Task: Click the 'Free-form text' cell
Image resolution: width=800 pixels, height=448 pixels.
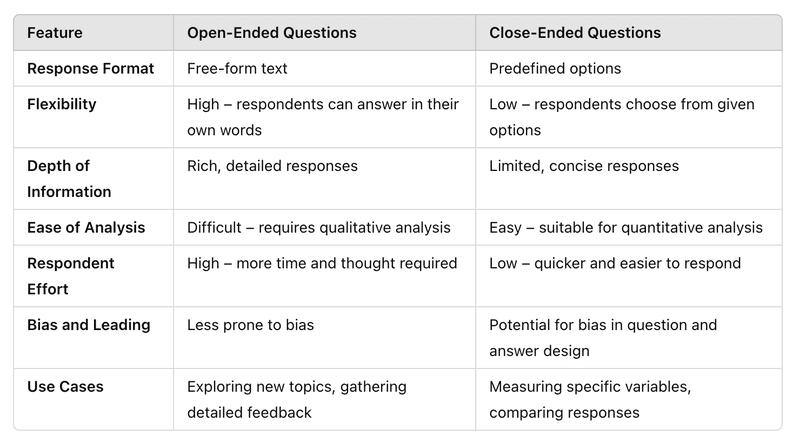Action: [x=238, y=69]
